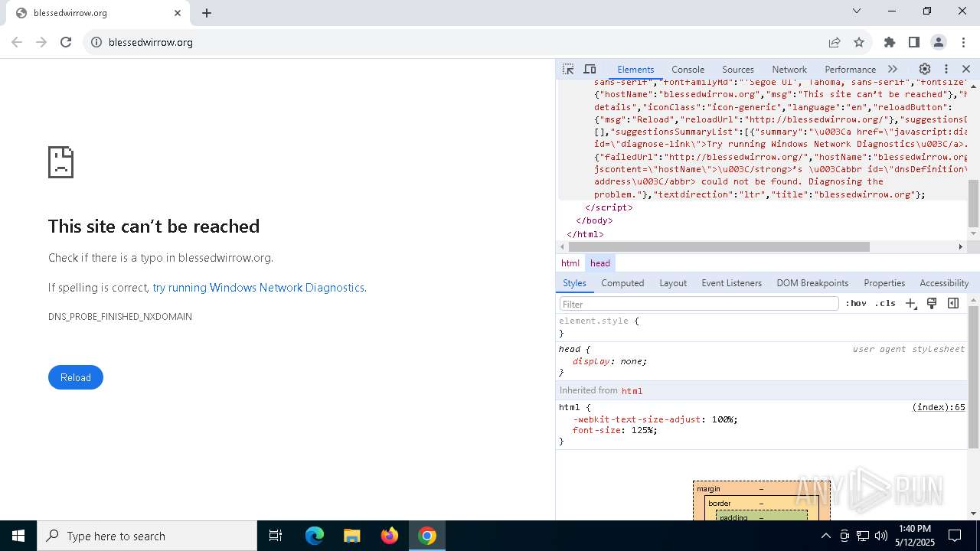Go forward with the browser forward arrow
Image resolution: width=980 pixels, height=551 pixels.
tap(41, 42)
